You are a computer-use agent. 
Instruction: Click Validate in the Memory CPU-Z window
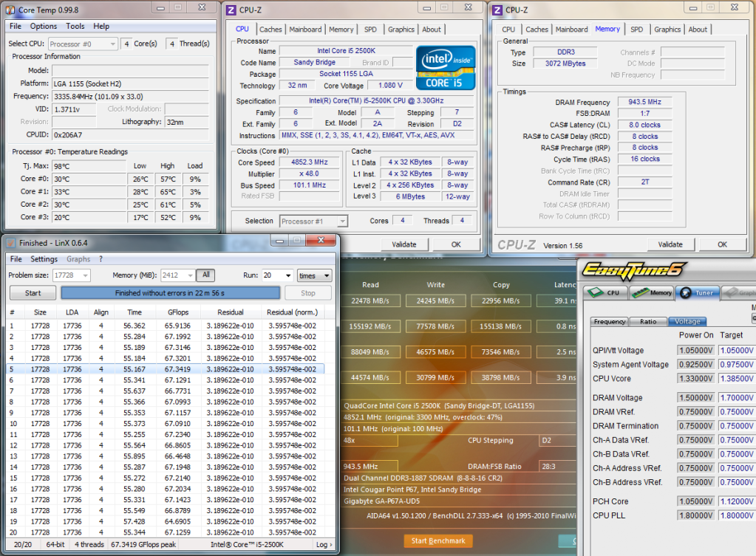click(x=670, y=244)
